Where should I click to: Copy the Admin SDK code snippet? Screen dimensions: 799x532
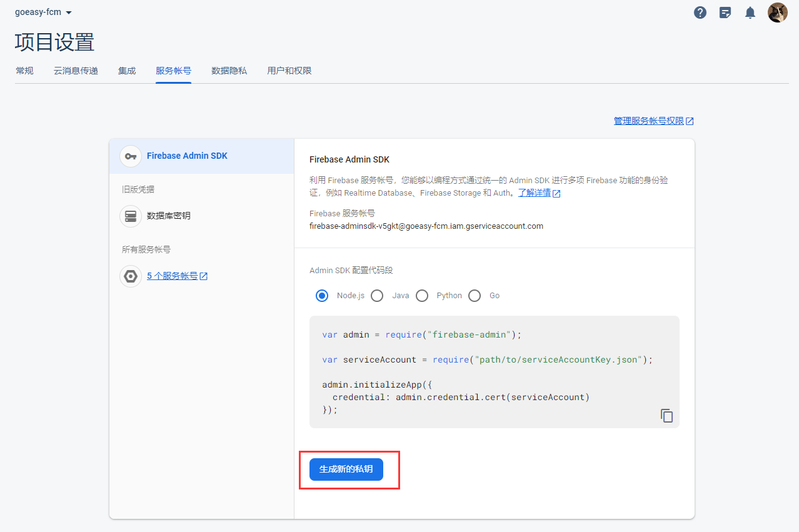click(x=667, y=416)
